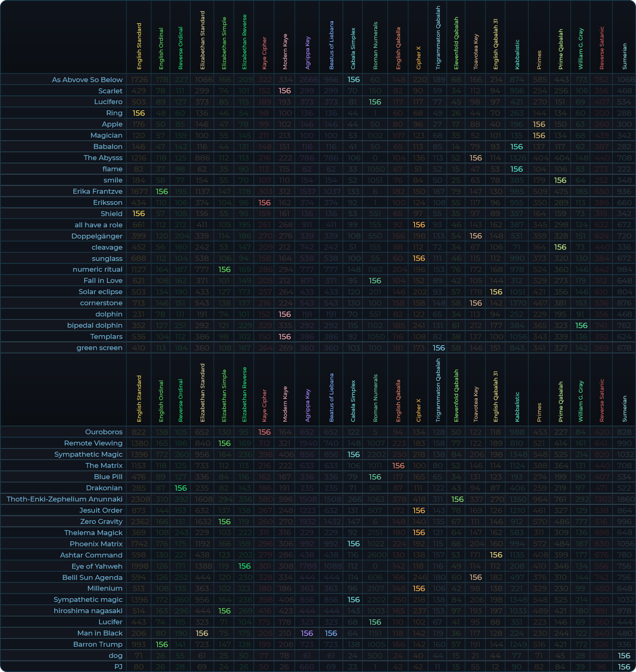Click top 'Roman Numerals' column header
This screenshot has width=636, height=672.
375,46
